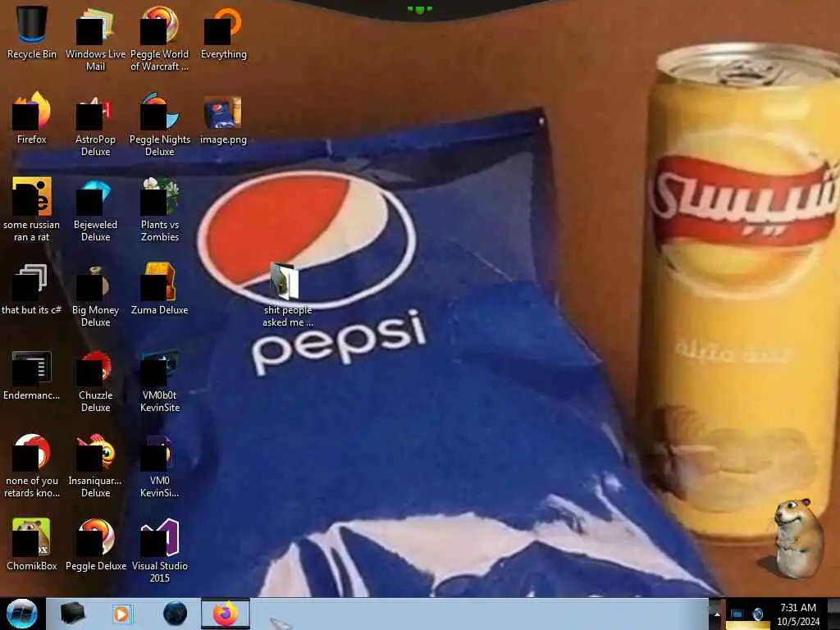
Task: Open clock showing 7:31 AM
Action: (x=798, y=614)
